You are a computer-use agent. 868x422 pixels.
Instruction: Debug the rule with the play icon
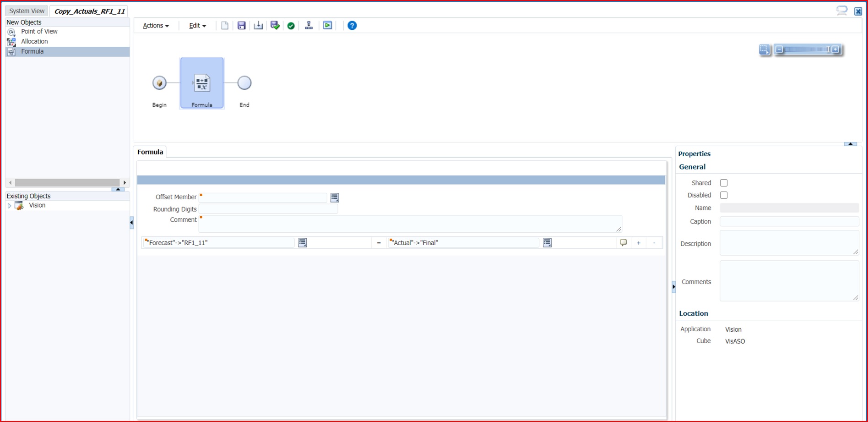[x=327, y=25]
